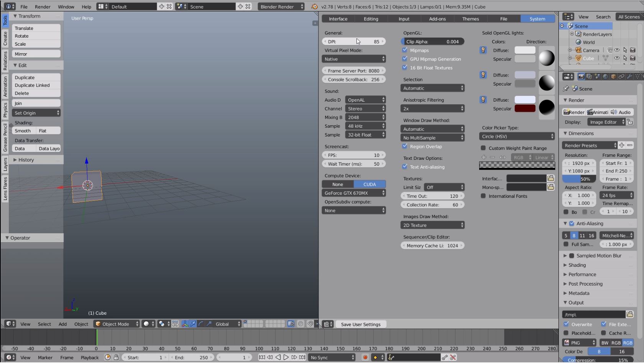Enable International Fonts

pyautogui.click(x=483, y=196)
